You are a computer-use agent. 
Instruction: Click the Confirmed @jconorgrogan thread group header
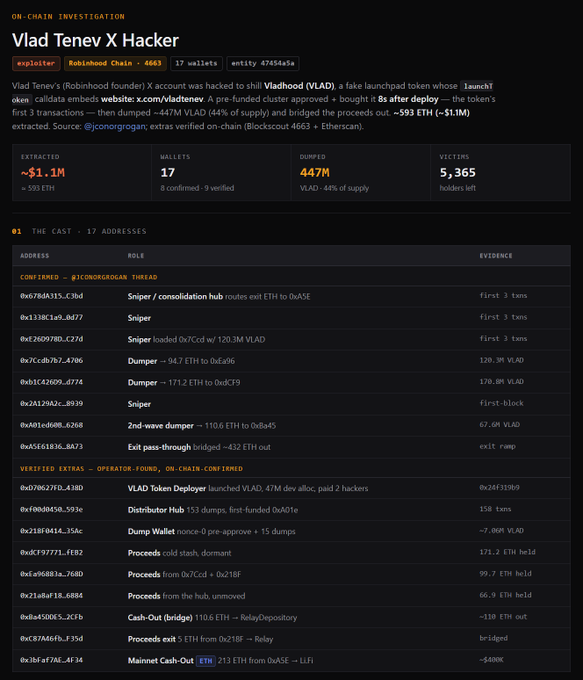88,277
